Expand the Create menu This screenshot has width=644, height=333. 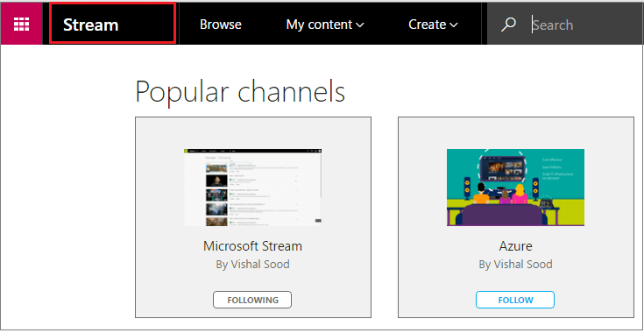pos(433,25)
